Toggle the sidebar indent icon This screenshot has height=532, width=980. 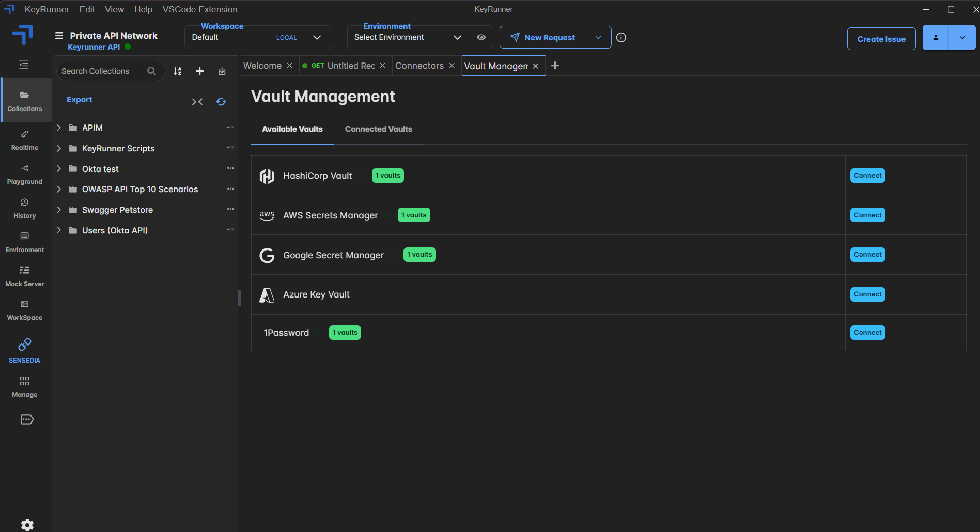pyautogui.click(x=24, y=65)
